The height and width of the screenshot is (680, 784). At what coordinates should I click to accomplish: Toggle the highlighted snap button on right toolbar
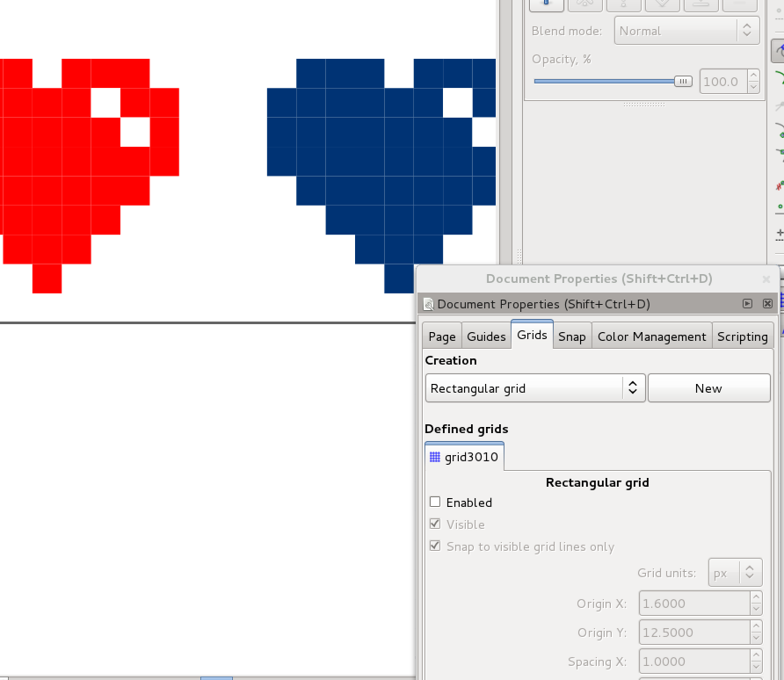click(x=777, y=51)
